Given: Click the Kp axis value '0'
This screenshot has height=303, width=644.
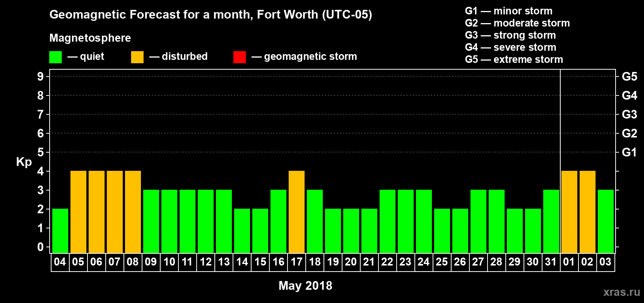Looking at the screenshot, I should pos(41,247).
